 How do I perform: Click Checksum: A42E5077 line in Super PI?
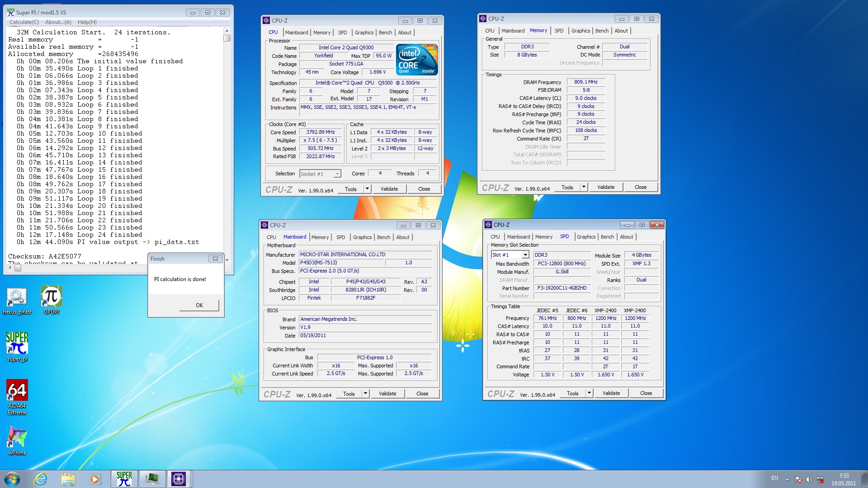(45, 256)
